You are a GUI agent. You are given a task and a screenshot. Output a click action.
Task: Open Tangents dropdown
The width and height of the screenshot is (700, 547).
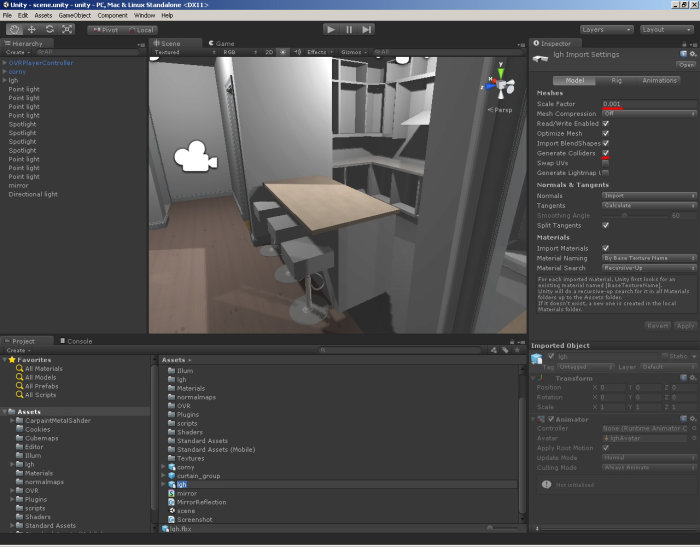[x=649, y=206]
